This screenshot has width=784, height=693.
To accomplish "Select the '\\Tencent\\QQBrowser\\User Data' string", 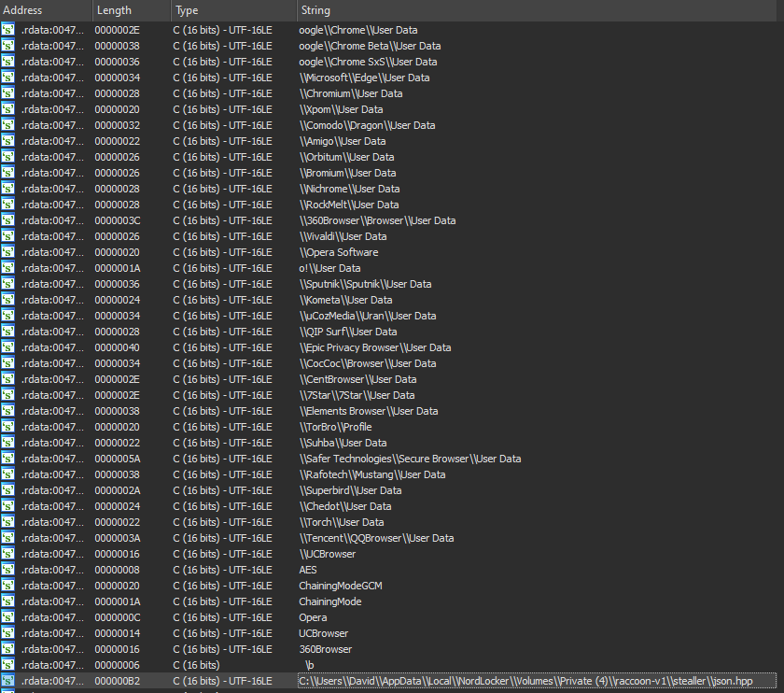I will [x=376, y=538].
